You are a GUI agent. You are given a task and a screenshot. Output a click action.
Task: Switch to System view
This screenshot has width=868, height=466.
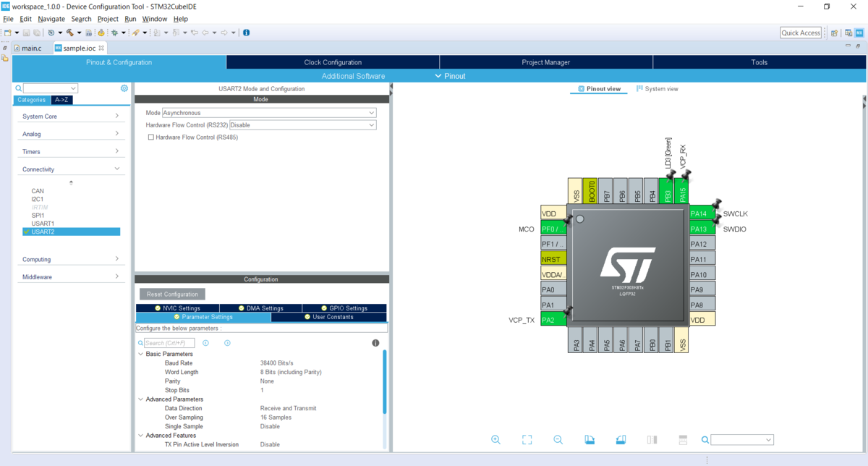[657, 89]
